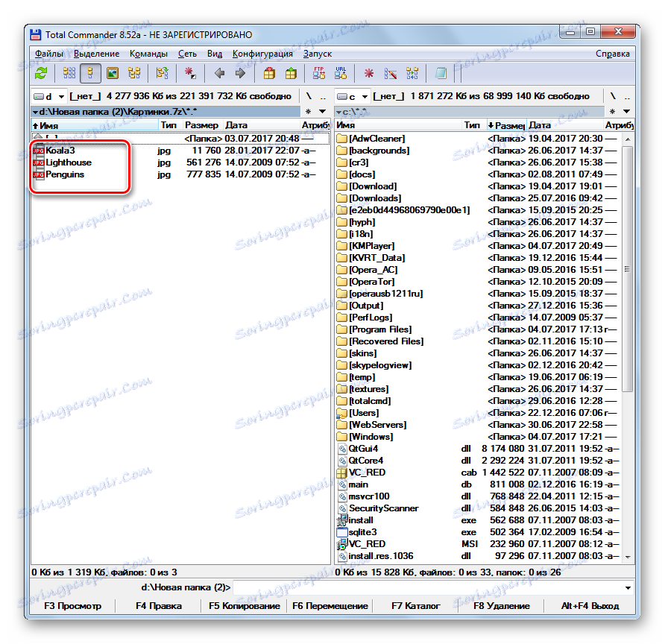This screenshot has height=644, width=665.
Task: Sort left panel by Тип column
Action: (x=171, y=125)
